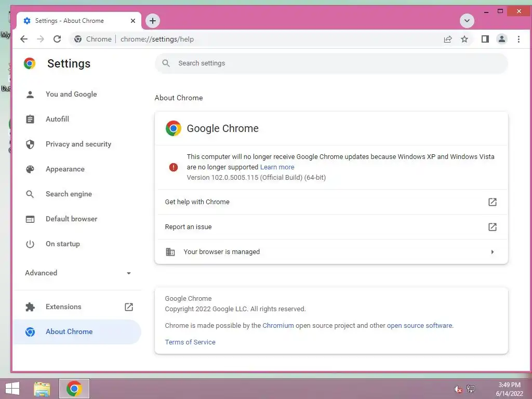
Task: Click the Chrome logo beside Settings title
Action: coord(30,63)
